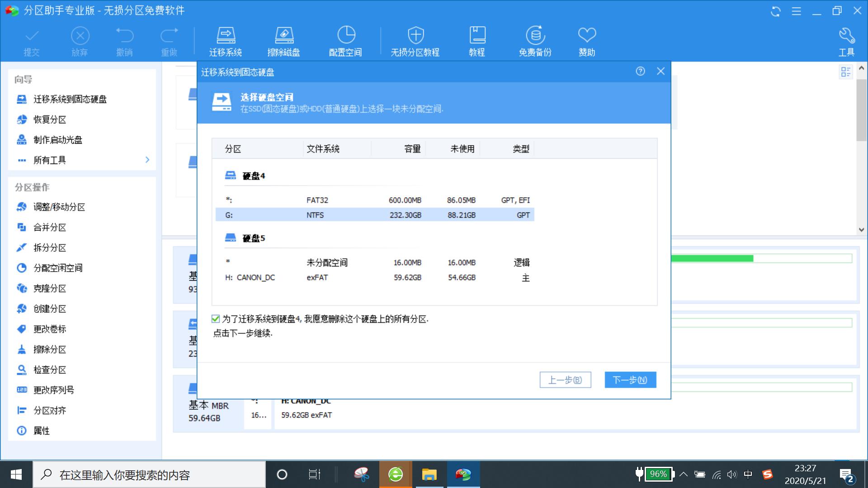The height and width of the screenshot is (488, 868).
Task: Open the hamburger menu in the title bar
Action: [x=796, y=12]
